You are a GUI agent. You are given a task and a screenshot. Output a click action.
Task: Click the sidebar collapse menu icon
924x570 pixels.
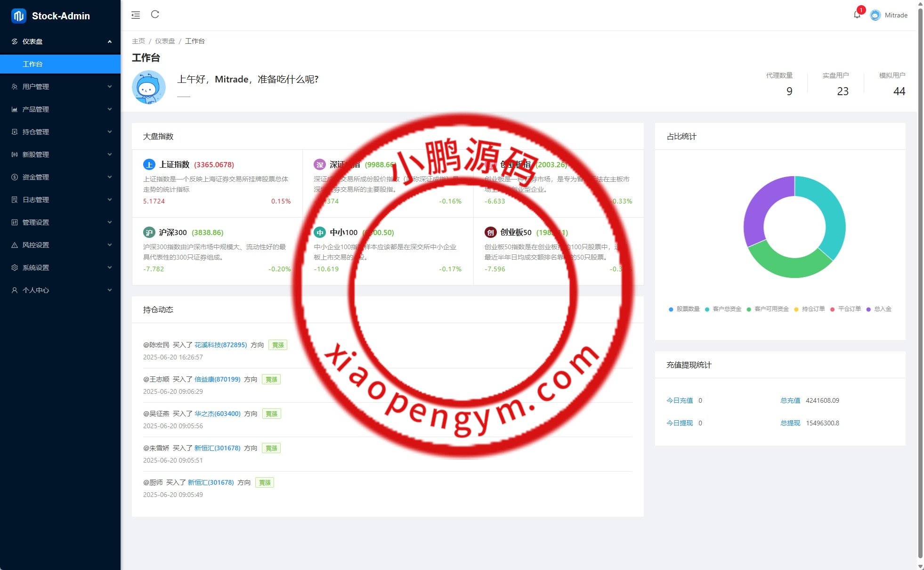136,15
